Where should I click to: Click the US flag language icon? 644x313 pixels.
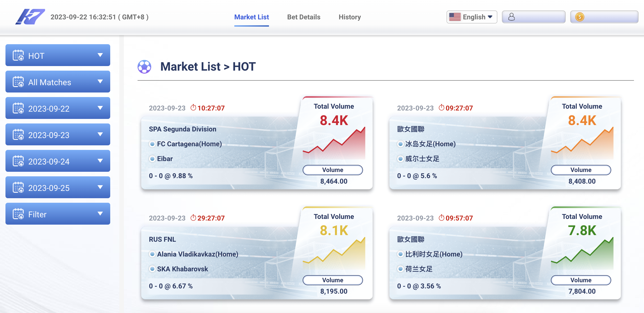(x=455, y=17)
